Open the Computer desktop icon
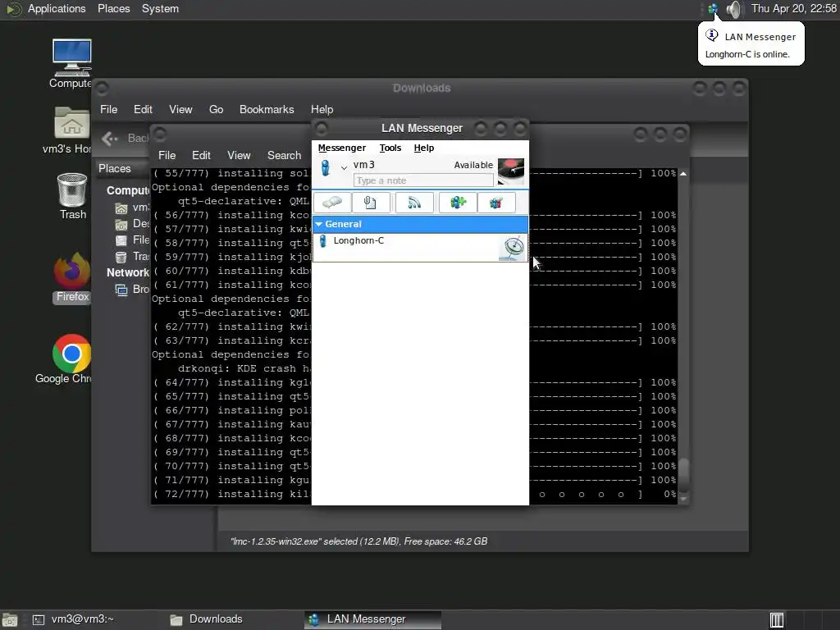This screenshot has width=840, height=630. (x=71, y=63)
